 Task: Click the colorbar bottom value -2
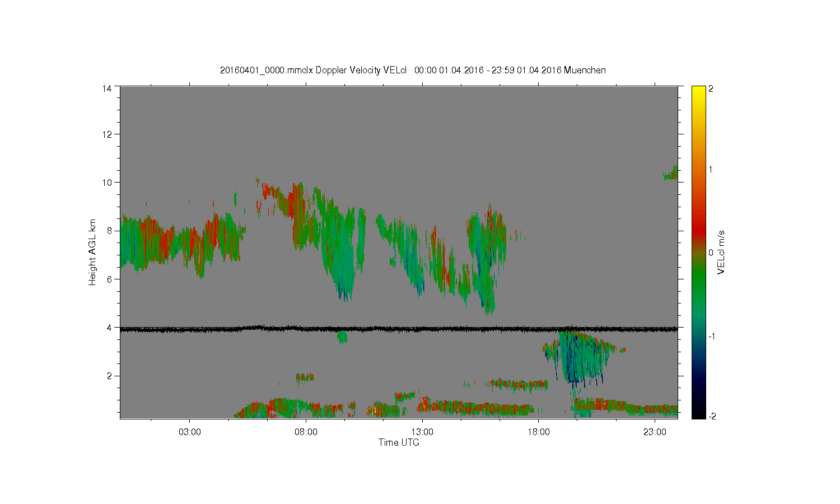pyautogui.click(x=712, y=416)
